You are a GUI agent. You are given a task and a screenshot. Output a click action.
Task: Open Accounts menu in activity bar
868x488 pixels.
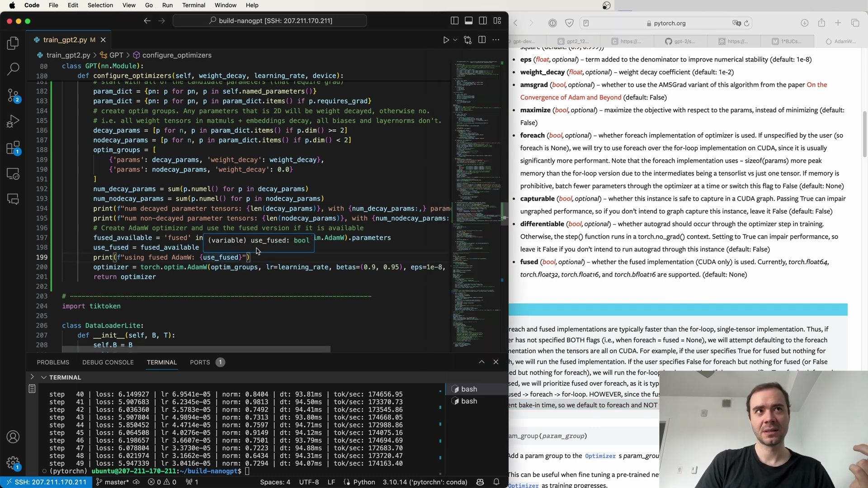click(13, 437)
